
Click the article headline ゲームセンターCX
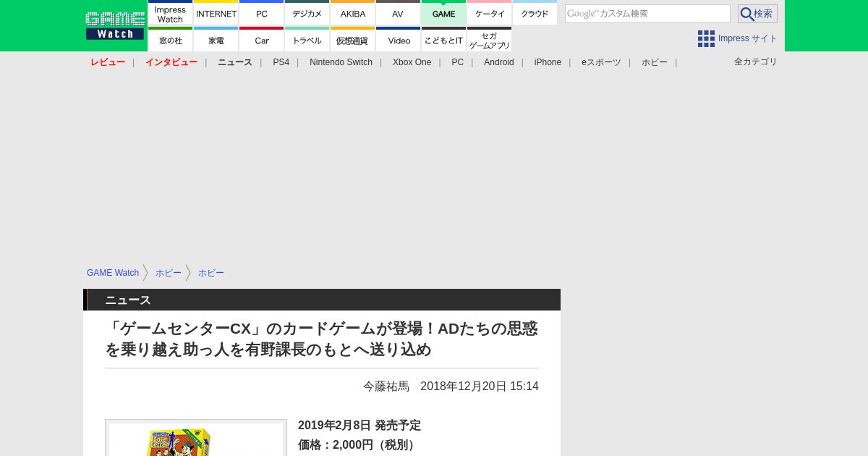click(321, 339)
